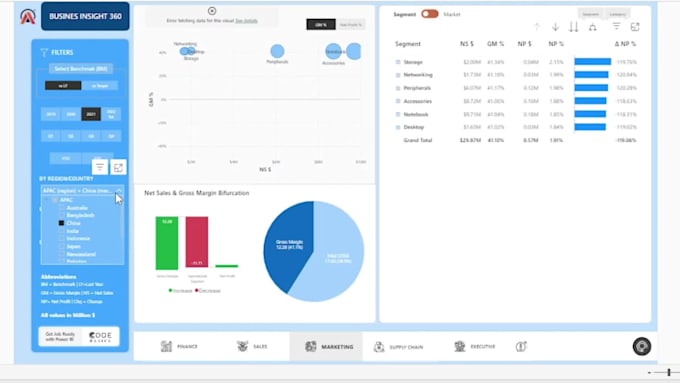The image size is (680, 383).
Task: Click the Finance page icon
Action: coord(167,346)
